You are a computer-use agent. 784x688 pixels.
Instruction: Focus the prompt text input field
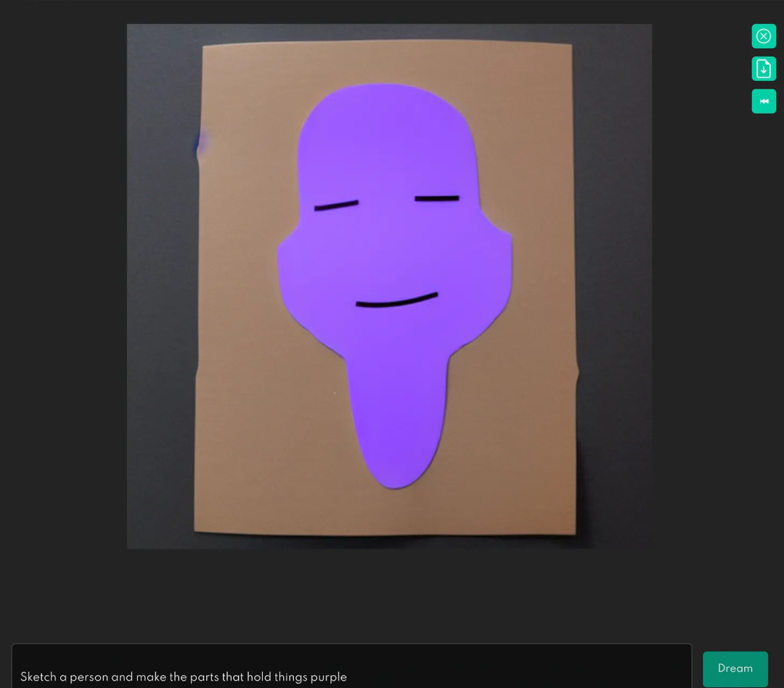(351, 666)
